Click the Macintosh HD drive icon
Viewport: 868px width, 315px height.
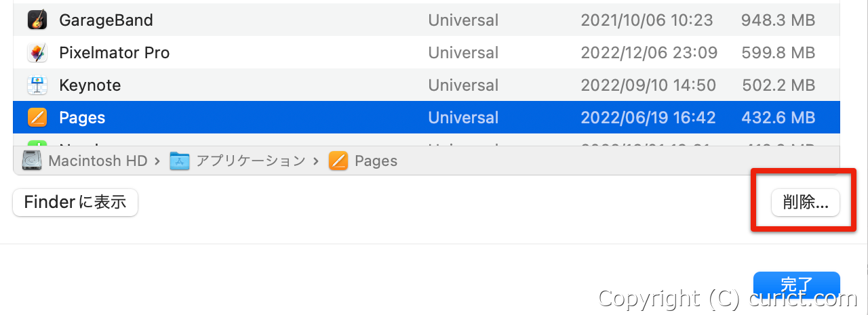pos(32,161)
